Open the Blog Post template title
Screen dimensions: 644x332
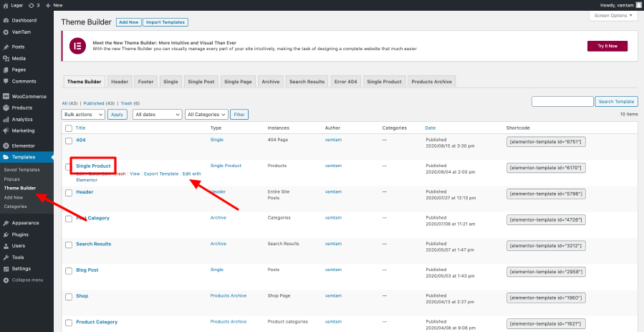[x=87, y=270]
